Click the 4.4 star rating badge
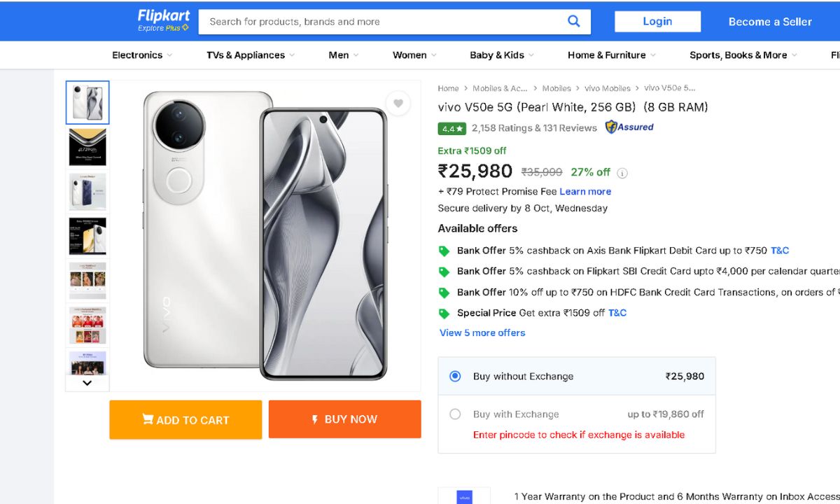This screenshot has height=504, width=840. pos(452,129)
